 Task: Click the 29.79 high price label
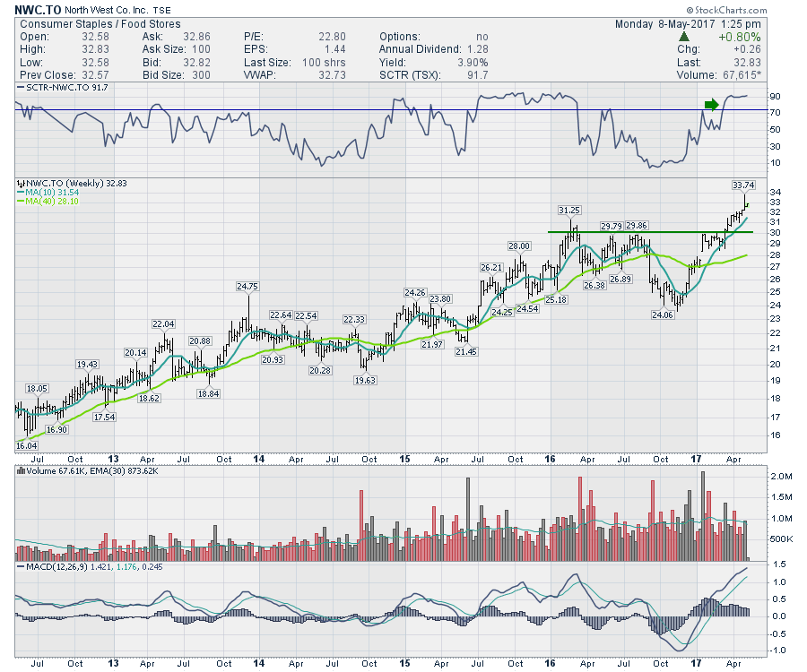[x=612, y=226]
